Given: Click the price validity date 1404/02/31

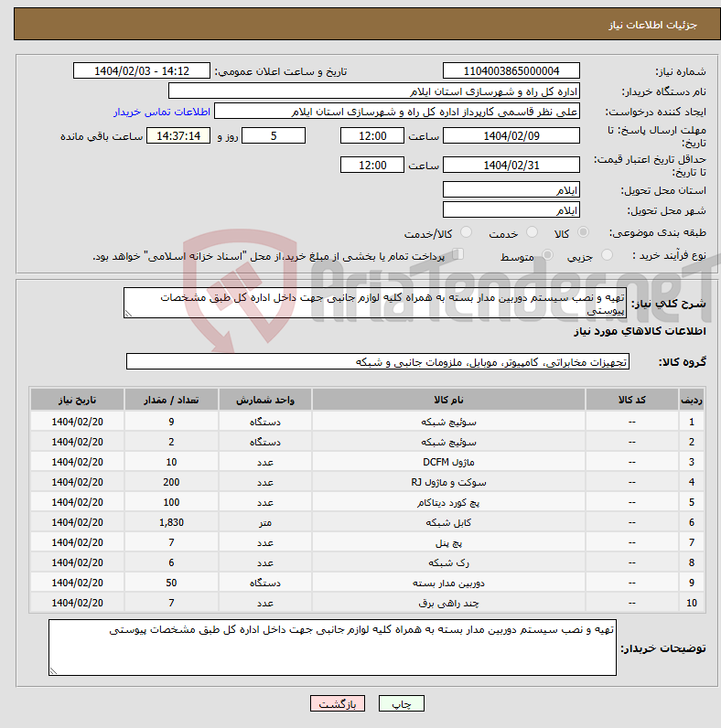Looking at the screenshot, I should tap(511, 166).
